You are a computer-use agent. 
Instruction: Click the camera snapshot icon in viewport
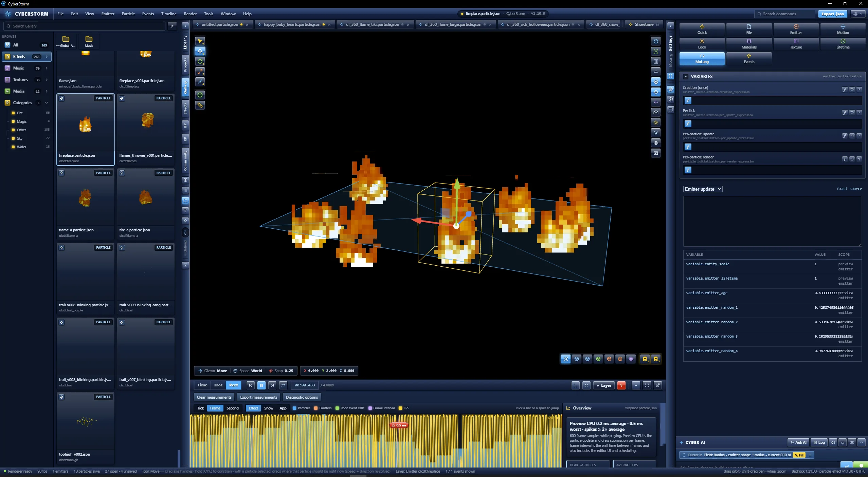656,112
